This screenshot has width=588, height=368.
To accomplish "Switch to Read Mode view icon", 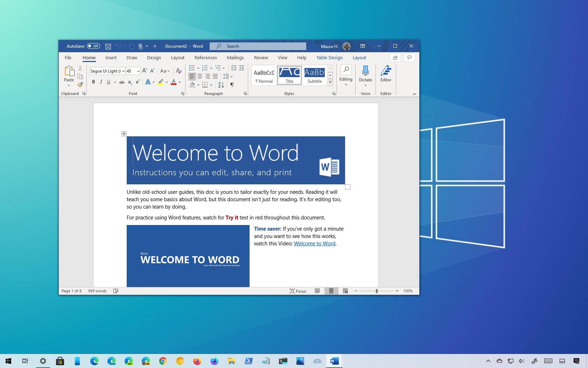I will pos(317,291).
